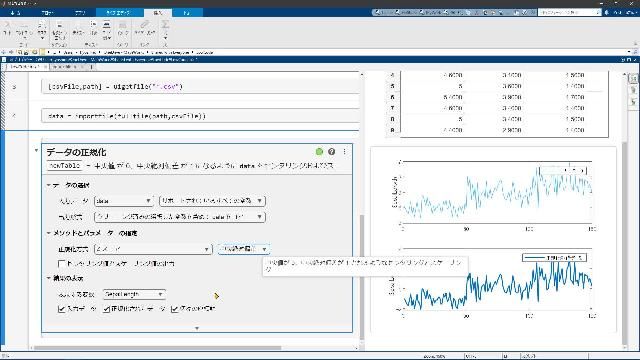Open the task's three-dot options menu
640x360 pixels.
point(344,152)
